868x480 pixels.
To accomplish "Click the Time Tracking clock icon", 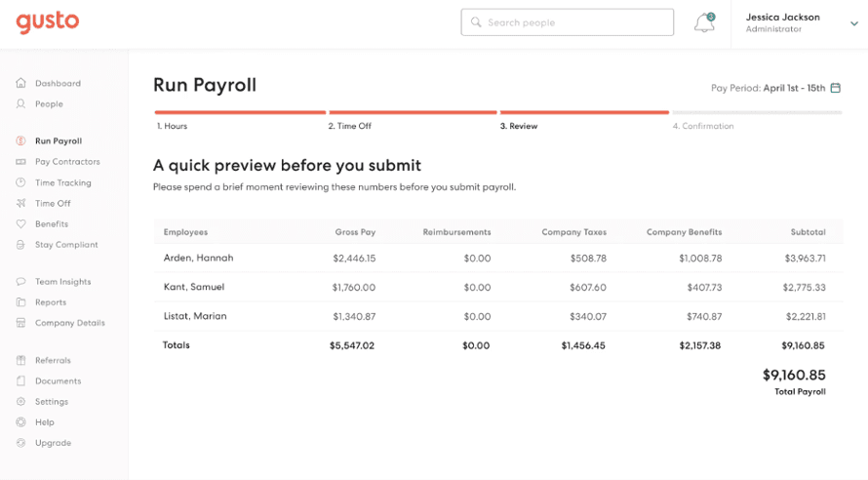I will [21, 182].
